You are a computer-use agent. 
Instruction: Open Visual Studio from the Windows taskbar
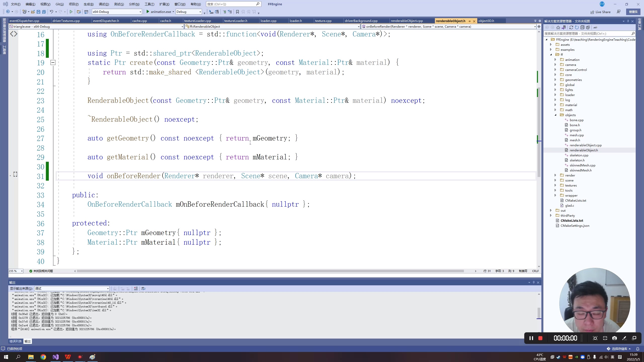56,357
